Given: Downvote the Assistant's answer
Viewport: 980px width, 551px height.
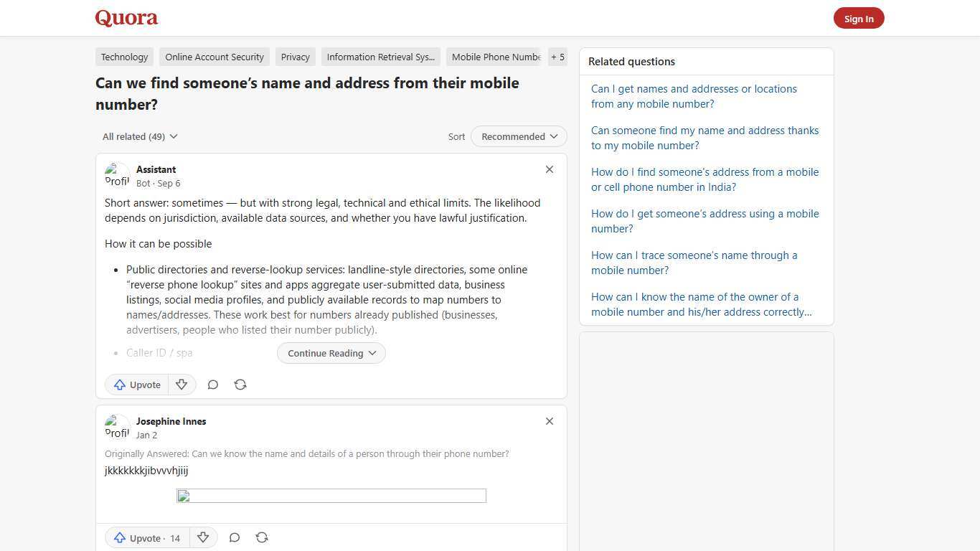Looking at the screenshot, I should pos(182,385).
